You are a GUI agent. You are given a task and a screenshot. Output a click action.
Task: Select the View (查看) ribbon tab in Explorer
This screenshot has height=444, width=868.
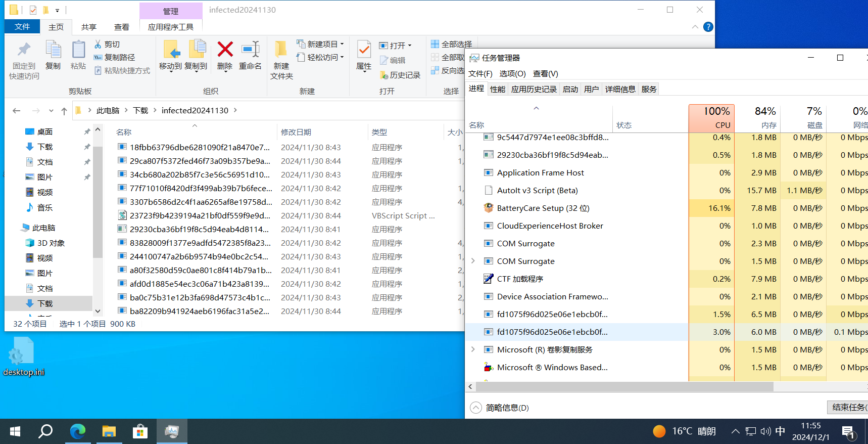(x=121, y=27)
